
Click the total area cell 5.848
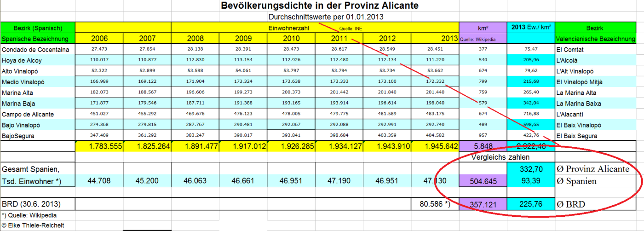pyautogui.click(x=483, y=147)
